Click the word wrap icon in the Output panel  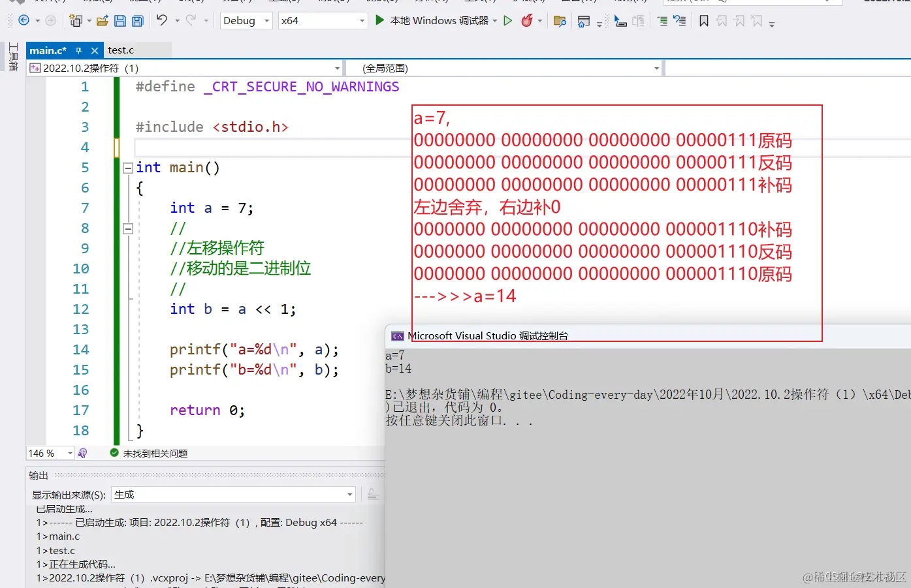point(373,495)
